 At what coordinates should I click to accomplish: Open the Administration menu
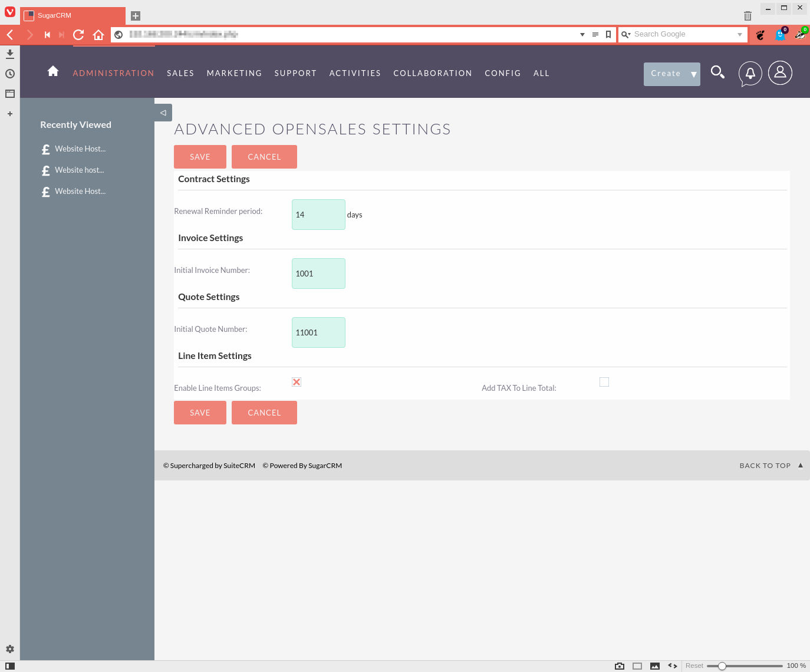coord(114,73)
